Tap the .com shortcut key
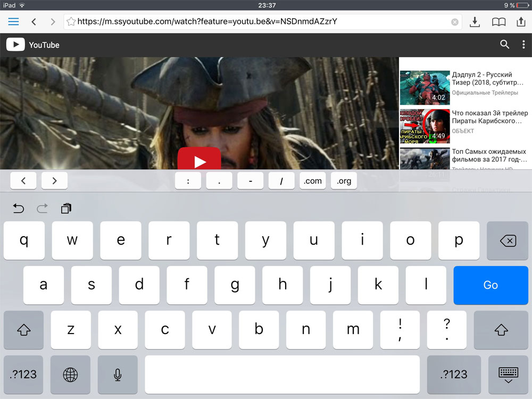 coord(312,181)
